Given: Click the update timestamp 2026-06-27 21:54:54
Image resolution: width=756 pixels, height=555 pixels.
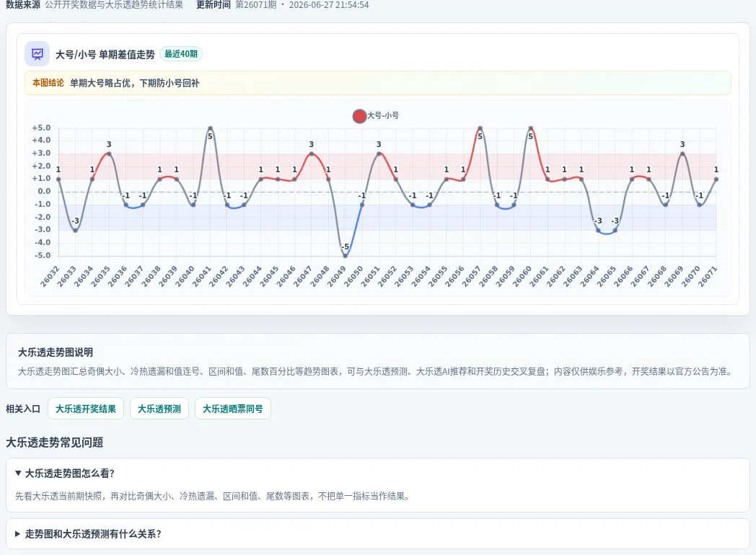Looking at the screenshot, I should [329, 5].
